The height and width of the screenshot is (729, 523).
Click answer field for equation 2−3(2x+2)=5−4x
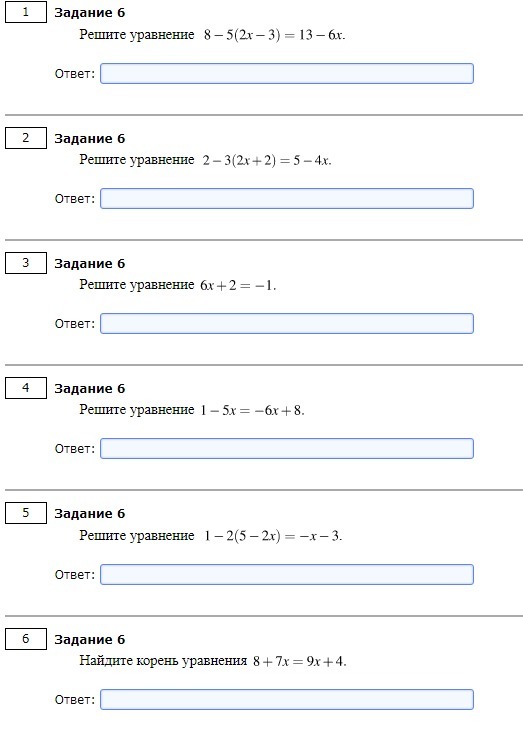[x=287, y=199]
